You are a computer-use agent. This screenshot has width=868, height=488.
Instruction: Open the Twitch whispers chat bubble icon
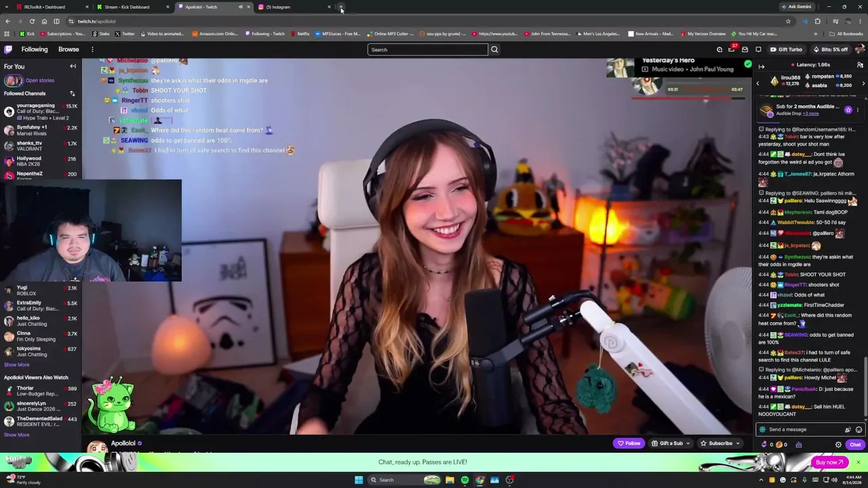click(758, 49)
